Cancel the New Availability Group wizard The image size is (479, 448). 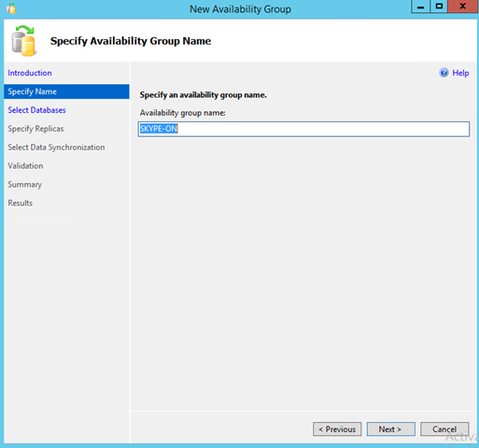pos(444,429)
